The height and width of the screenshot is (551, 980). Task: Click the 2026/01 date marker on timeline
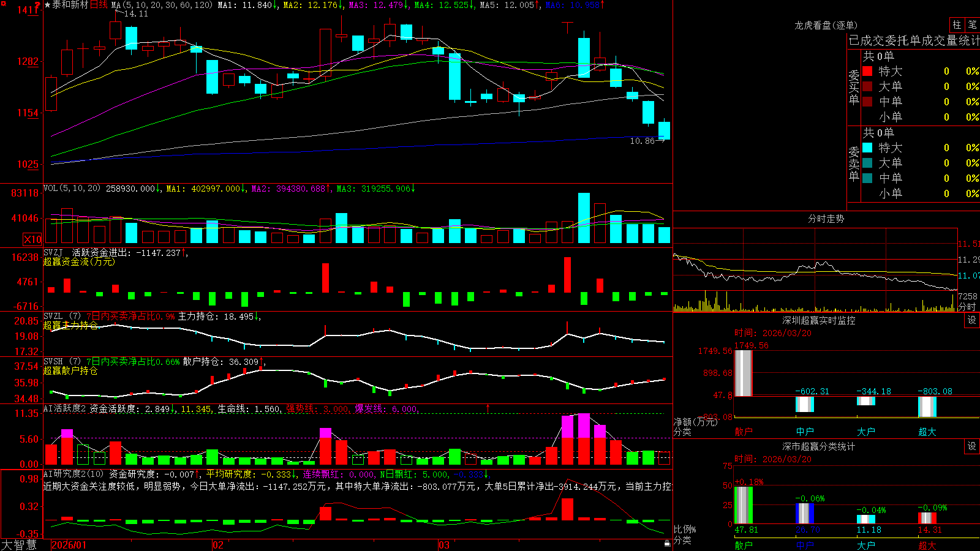coord(69,545)
